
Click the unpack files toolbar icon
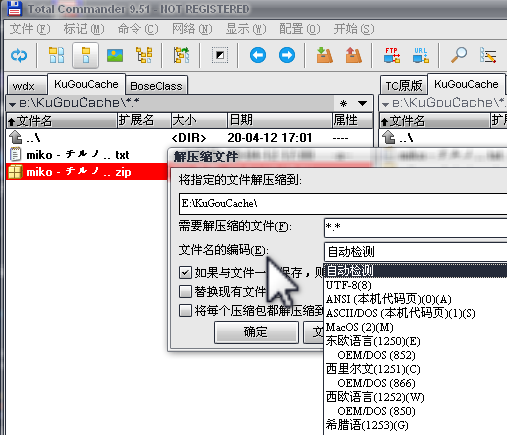354,55
